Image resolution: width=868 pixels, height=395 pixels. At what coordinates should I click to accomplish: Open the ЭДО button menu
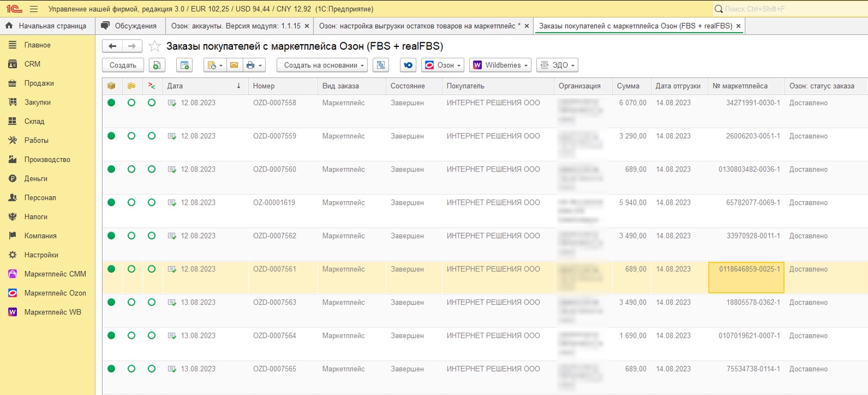point(557,65)
